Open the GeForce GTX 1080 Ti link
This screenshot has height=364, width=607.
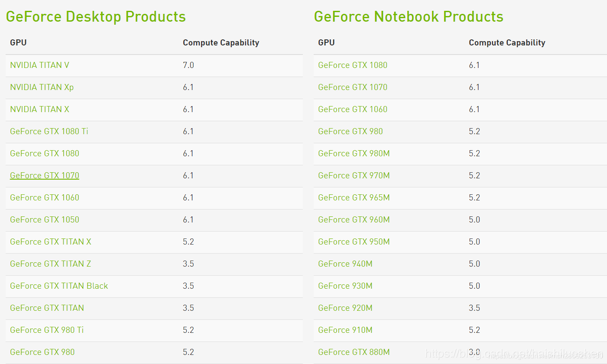click(x=49, y=132)
